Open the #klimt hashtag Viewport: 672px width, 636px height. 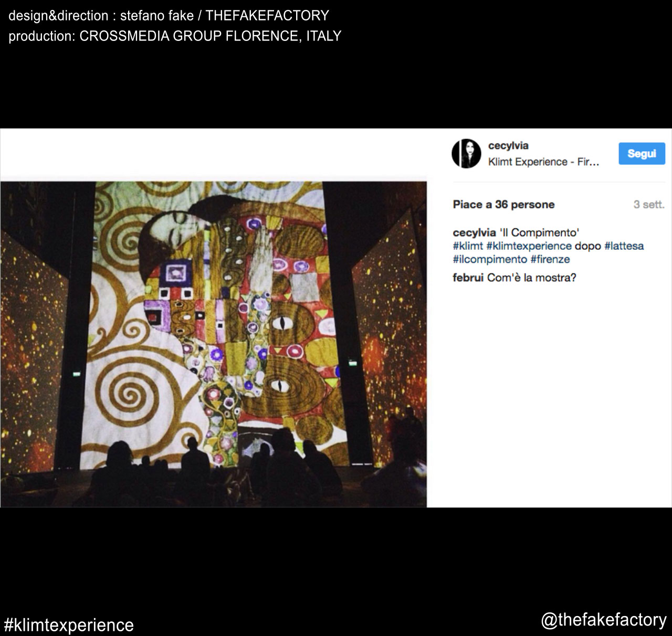click(x=468, y=246)
